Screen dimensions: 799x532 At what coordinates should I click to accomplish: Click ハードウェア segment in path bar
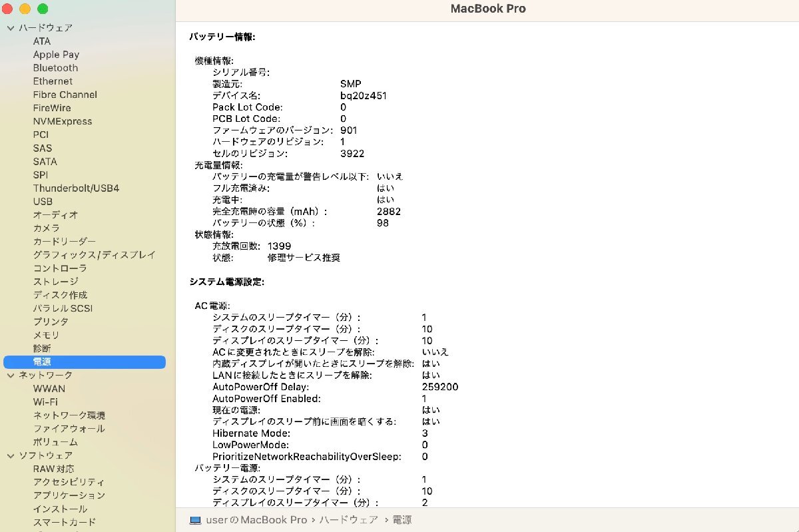point(349,520)
